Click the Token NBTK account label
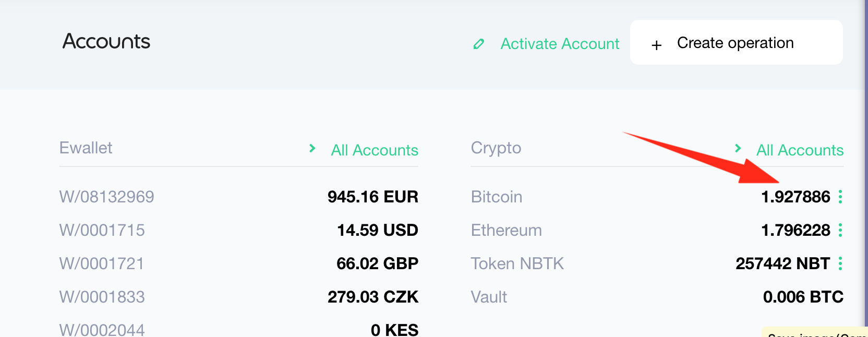This screenshot has height=337, width=868. click(517, 263)
